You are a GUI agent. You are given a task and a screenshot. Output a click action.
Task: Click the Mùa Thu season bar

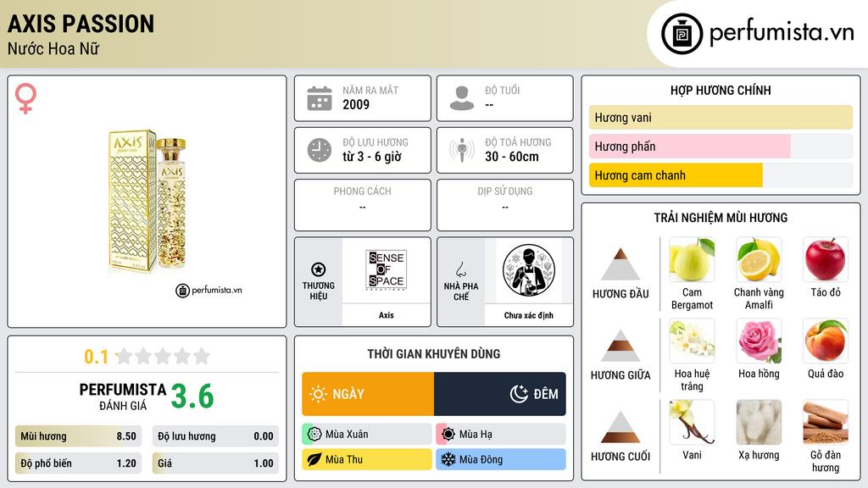click(x=367, y=459)
